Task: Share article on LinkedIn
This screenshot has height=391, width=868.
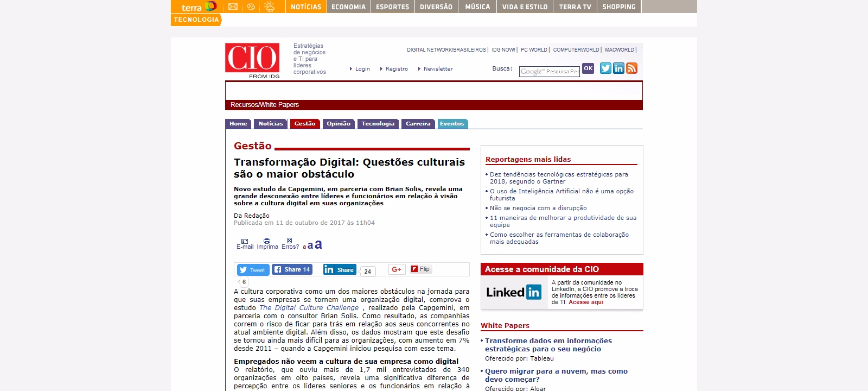Action: 340,269
